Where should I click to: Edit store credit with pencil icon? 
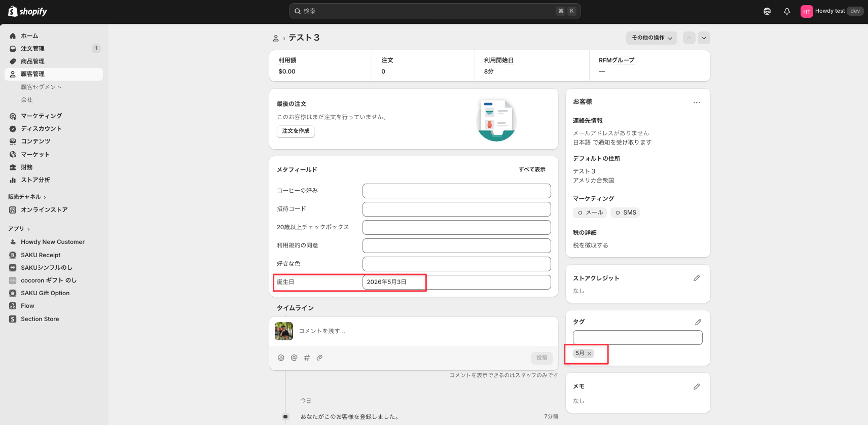click(697, 278)
